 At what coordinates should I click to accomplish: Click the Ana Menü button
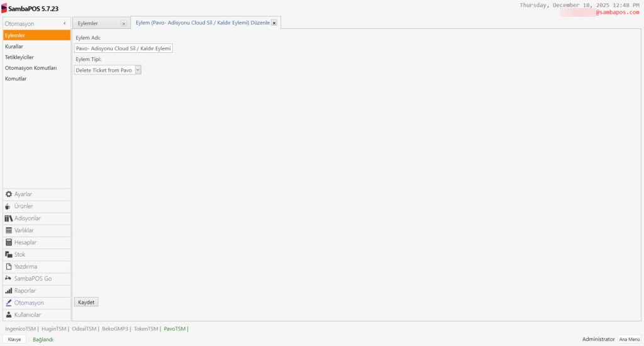tap(629, 339)
